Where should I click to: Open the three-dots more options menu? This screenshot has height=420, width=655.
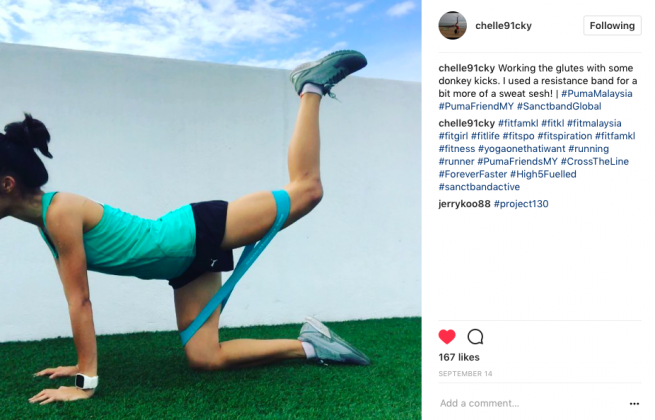634,403
